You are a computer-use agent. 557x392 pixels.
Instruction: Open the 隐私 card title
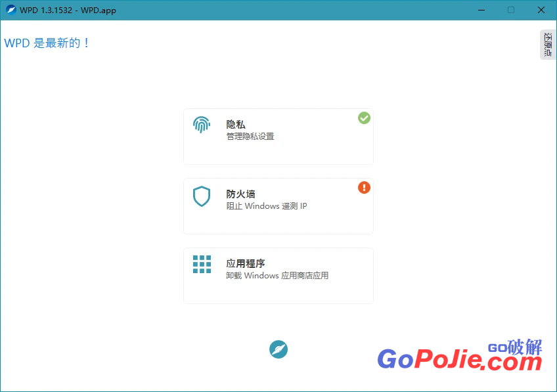tap(236, 125)
